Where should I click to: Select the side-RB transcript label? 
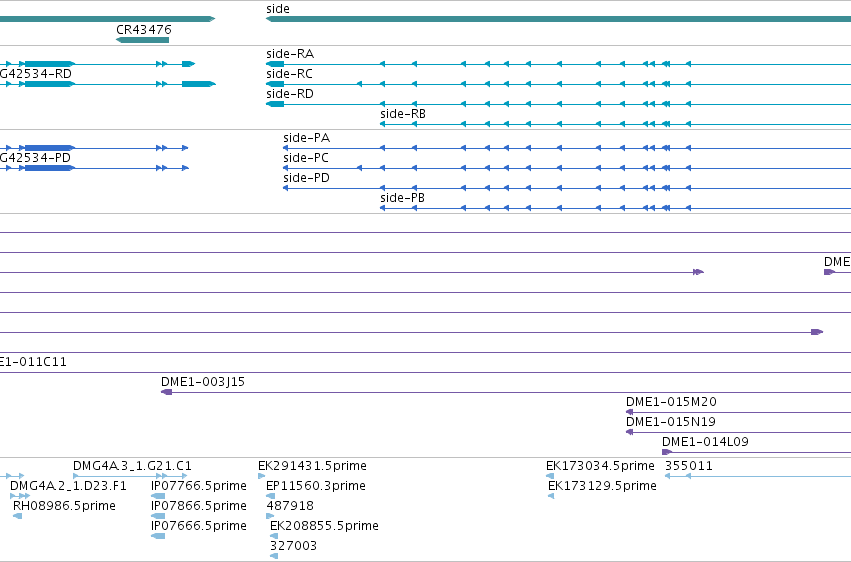coord(403,114)
